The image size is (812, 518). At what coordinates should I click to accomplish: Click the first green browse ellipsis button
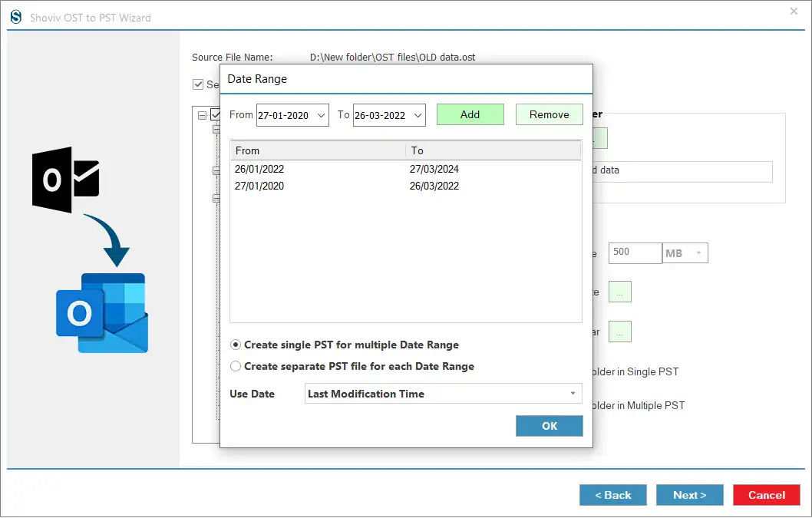coord(619,292)
